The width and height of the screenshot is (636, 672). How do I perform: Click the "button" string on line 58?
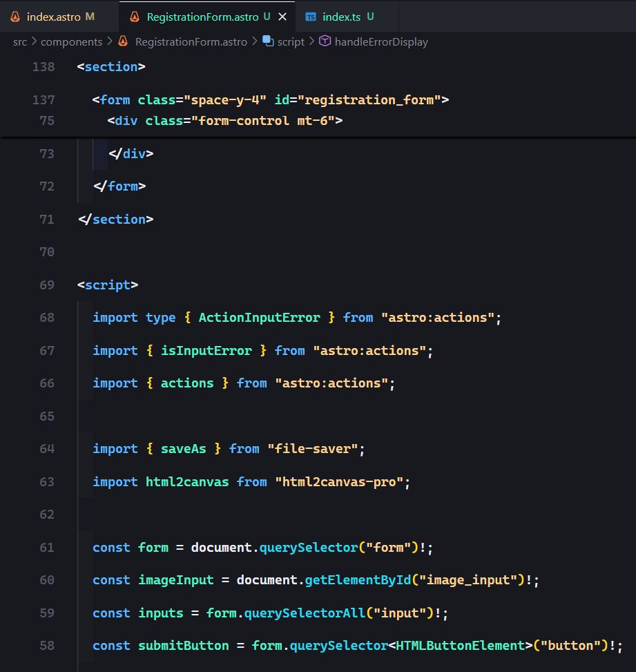tap(571, 646)
